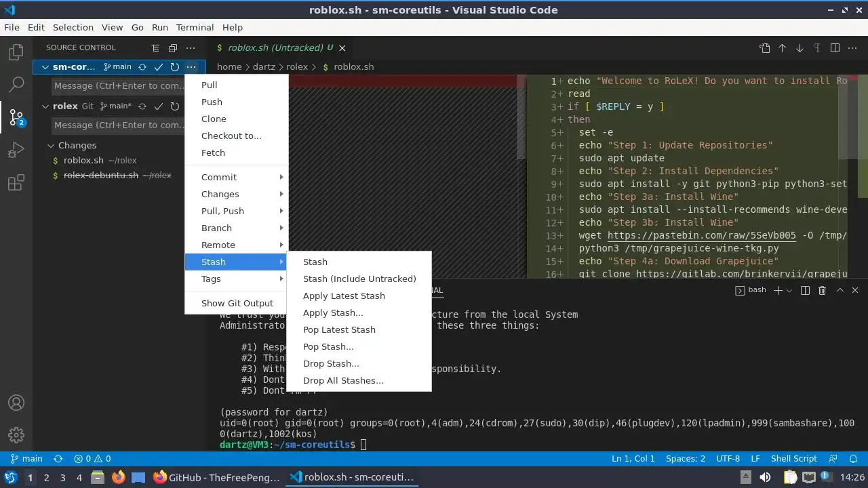
Task: Open Source Control panel more actions ellipsis
Action: [x=191, y=48]
